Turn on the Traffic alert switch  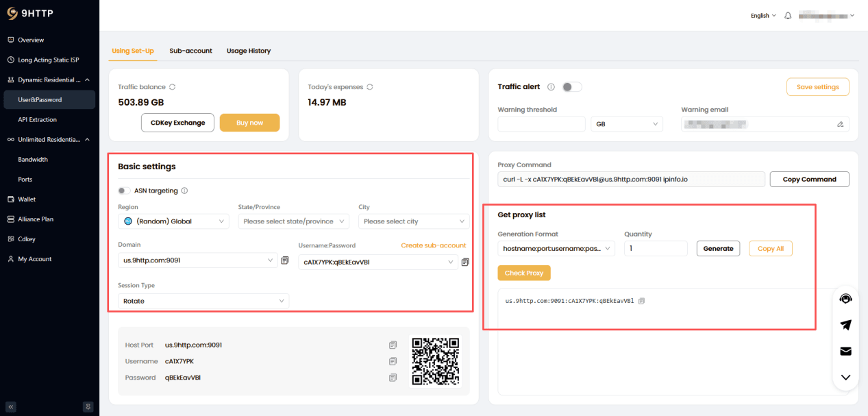pyautogui.click(x=572, y=87)
